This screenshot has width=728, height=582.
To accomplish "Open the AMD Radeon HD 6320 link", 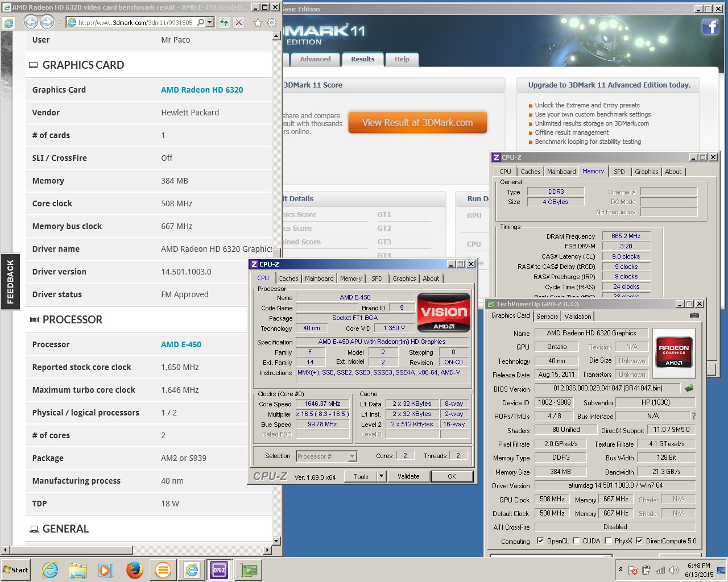I will [x=202, y=90].
